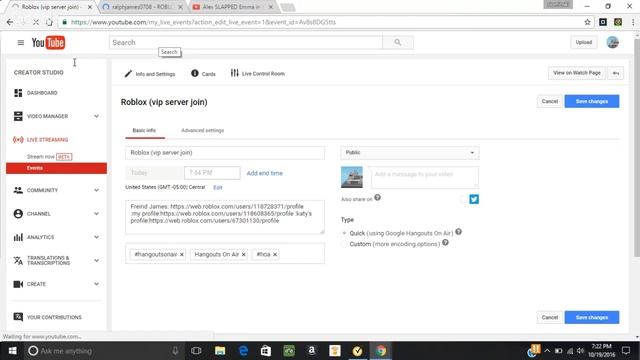Click the Create camera icon

pyautogui.click(x=18, y=284)
